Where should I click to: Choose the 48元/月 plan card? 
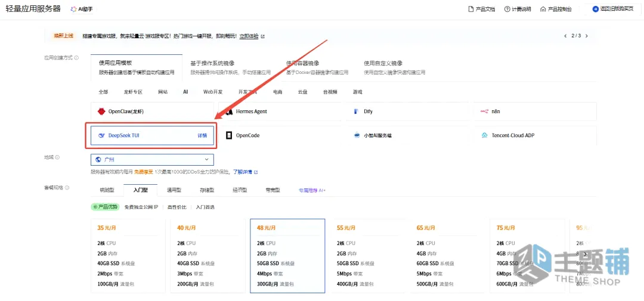point(287,256)
